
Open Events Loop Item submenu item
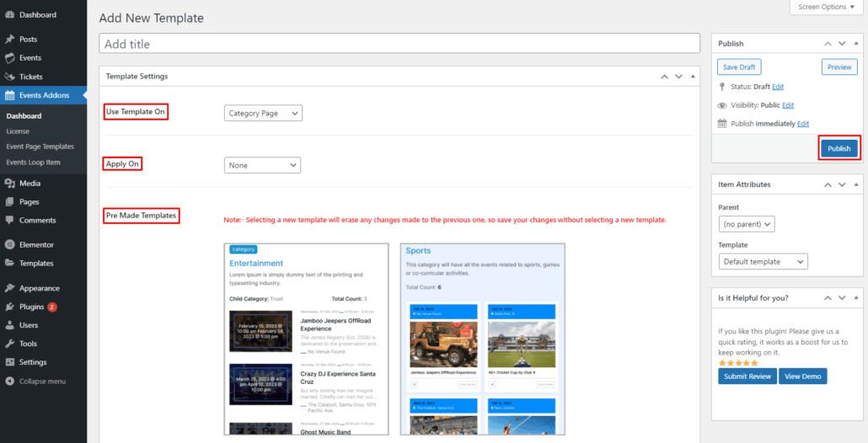[33, 162]
